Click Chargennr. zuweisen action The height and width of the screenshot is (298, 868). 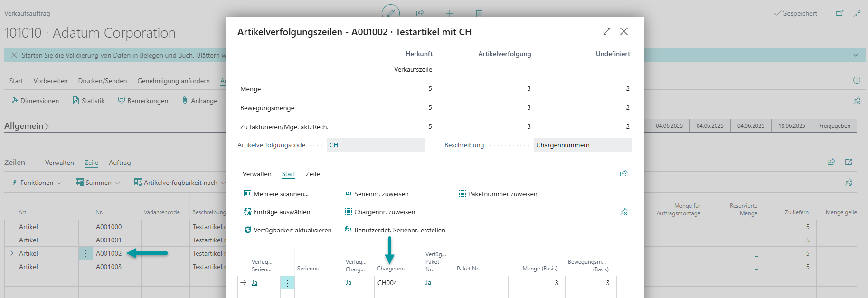tap(380, 212)
